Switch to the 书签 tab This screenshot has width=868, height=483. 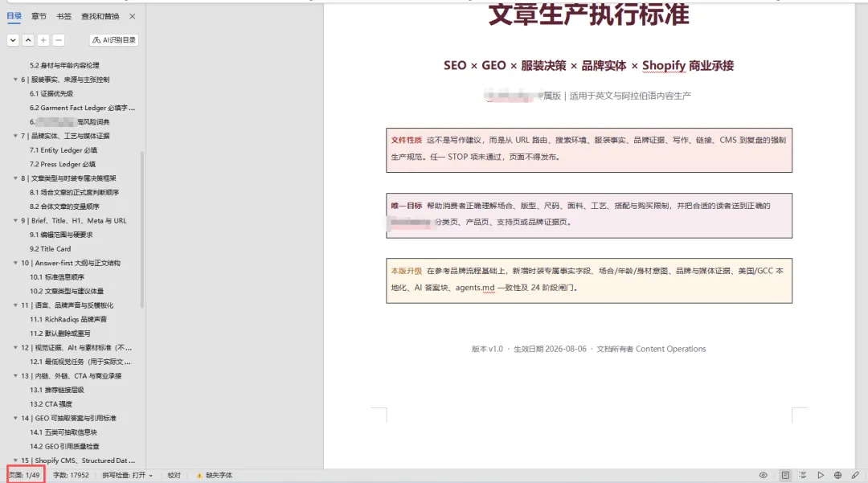pyautogui.click(x=63, y=17)
